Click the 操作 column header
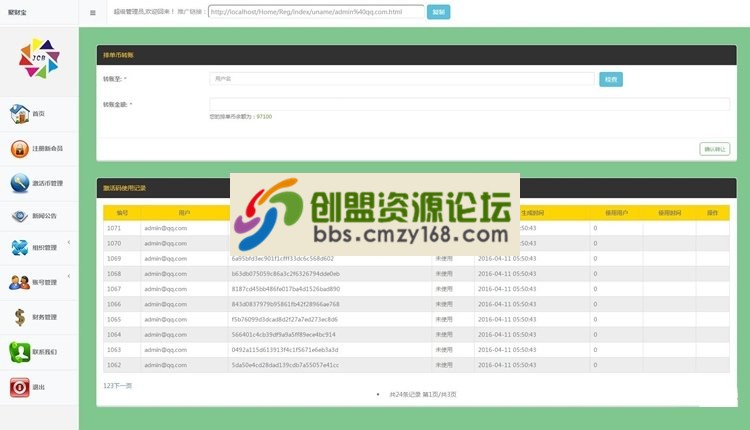 coord(713,213)
